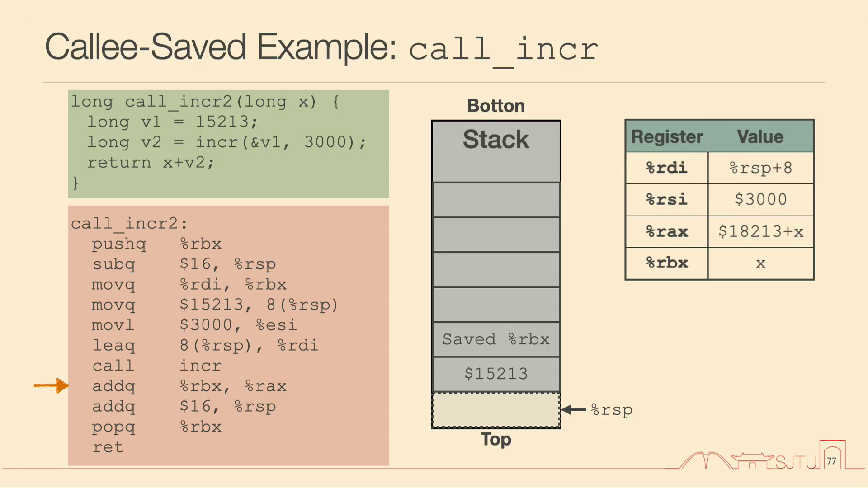Click the 'x' value cell for %rbx

760,263
